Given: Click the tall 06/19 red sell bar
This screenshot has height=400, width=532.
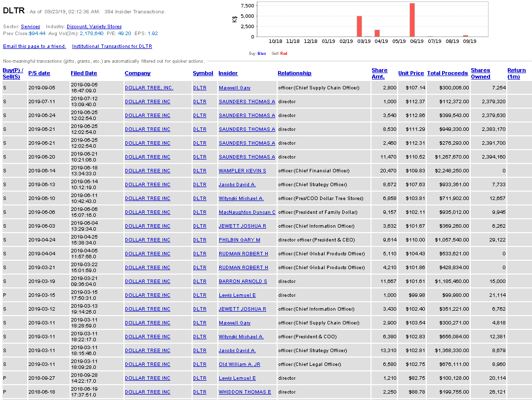Looking at the screenshot, I should point(412,20).
